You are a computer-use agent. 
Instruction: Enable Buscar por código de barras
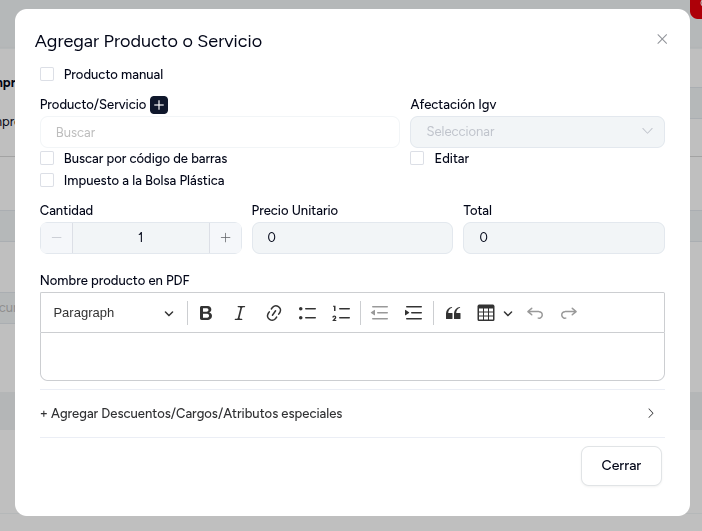pos(47,158)
